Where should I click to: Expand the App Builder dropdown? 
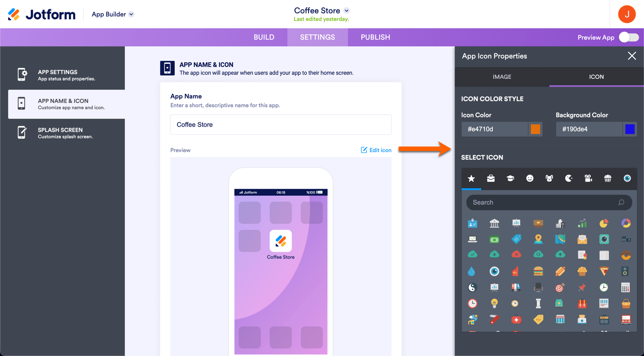click(113, 14)
